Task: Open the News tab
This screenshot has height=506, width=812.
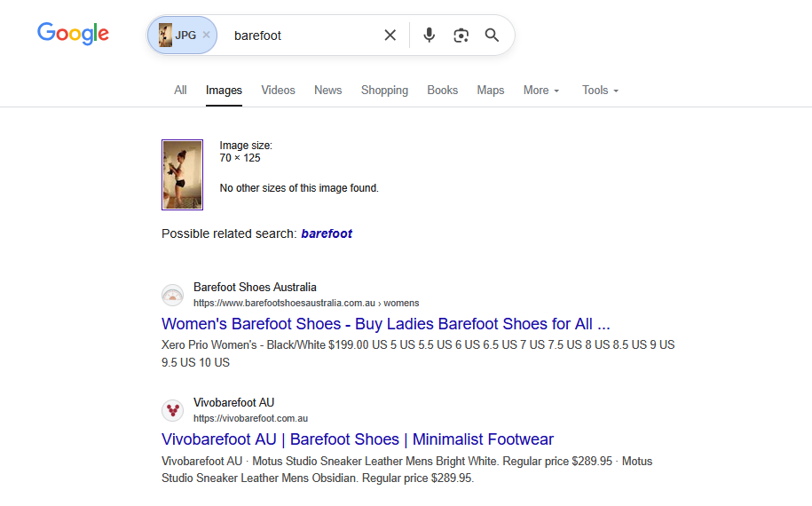Action: (327, 91)
